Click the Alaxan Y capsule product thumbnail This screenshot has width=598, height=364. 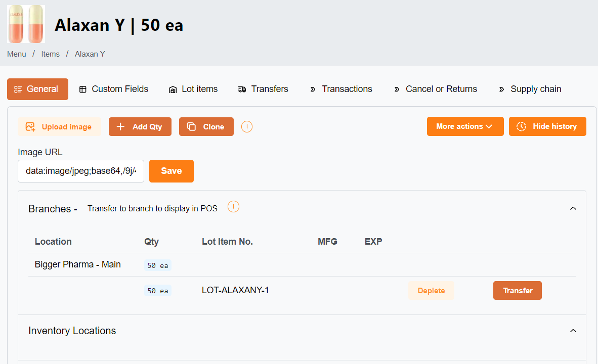point(26,24)
